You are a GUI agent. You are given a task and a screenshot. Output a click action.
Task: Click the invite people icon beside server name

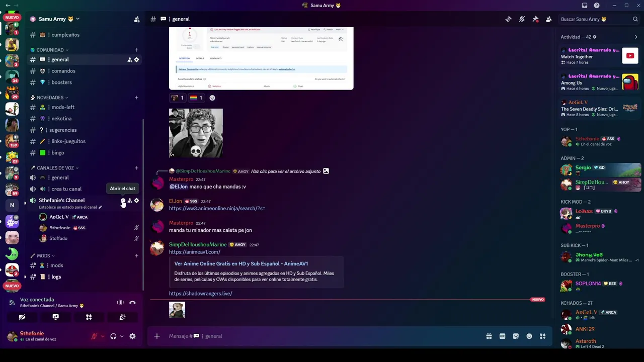tap(137, 19)
